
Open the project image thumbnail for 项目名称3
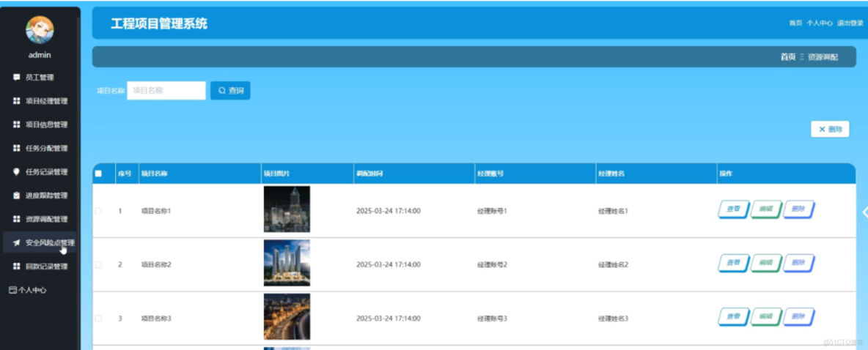tap(287, 316)
